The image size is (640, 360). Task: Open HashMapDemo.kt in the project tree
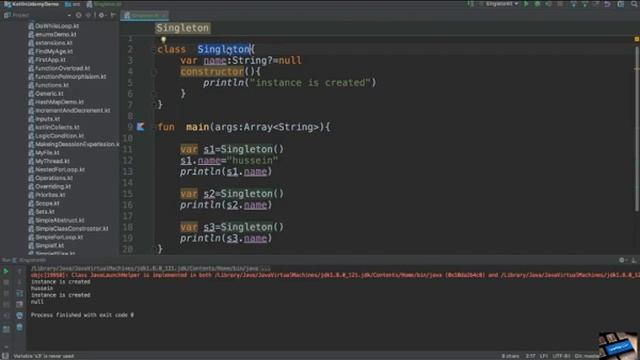(56, 102)
